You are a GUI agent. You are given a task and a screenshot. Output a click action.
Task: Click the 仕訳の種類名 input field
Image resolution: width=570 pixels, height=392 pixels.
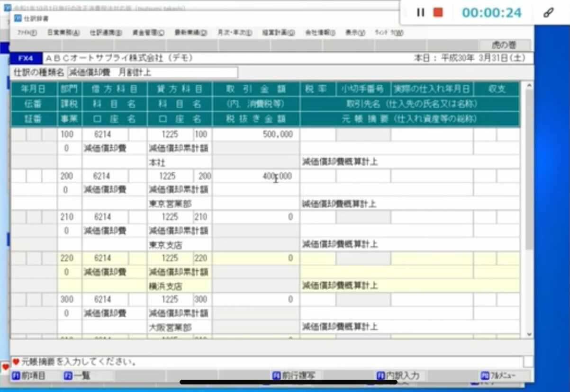point(153,72)
